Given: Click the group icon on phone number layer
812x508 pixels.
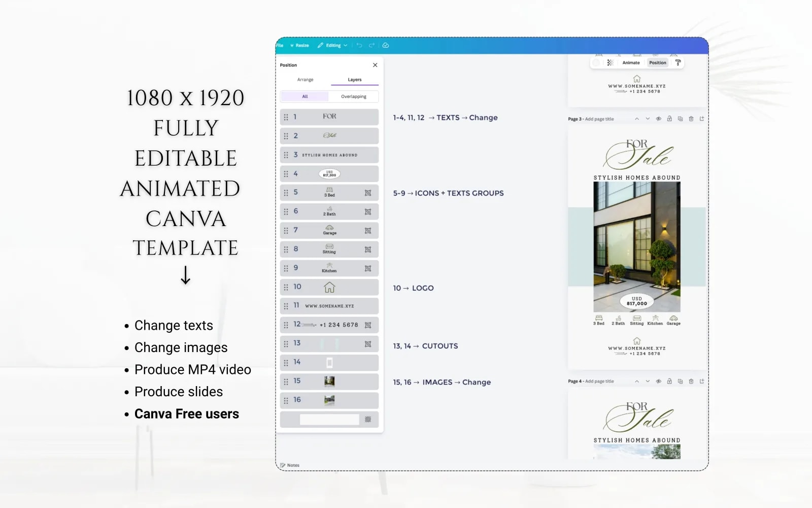Looking at the screenshot, I should point(368,325).
